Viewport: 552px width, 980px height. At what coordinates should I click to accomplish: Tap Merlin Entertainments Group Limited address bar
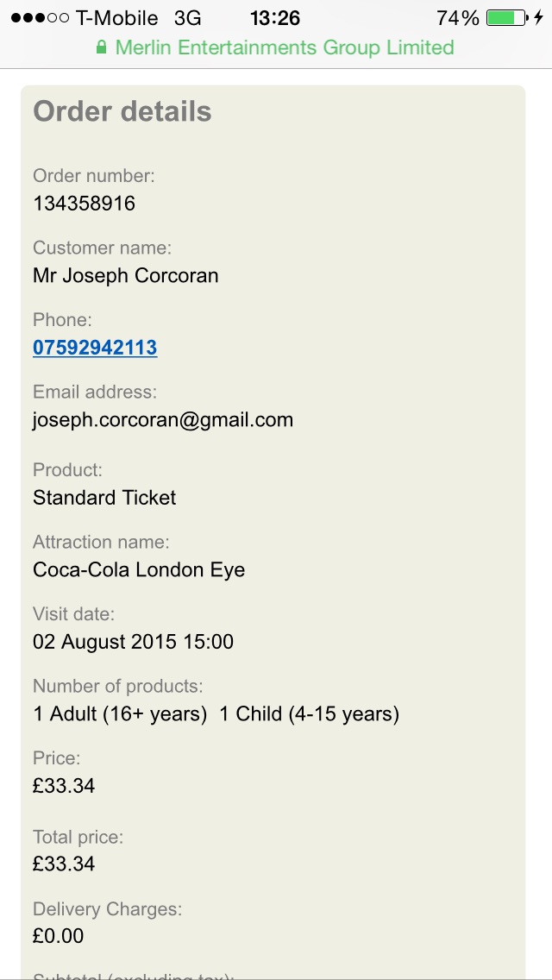click(276, 47)
